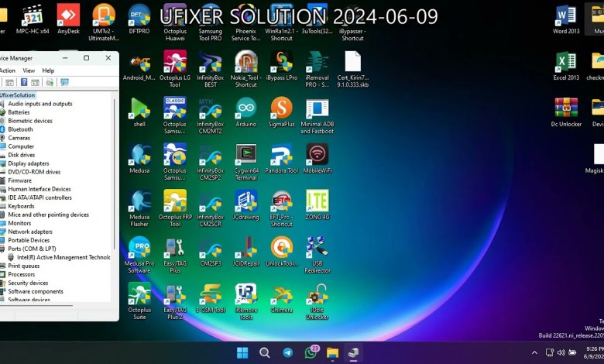This screenshot has height=364, width=604.
Task: Select the Human Interface Devices category
Action: point(39,189)
